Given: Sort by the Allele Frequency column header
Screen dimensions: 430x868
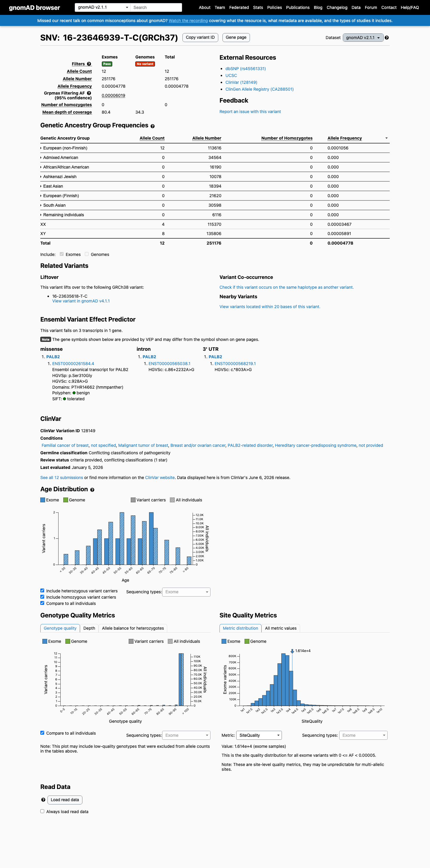Looking at the screenshot, I should coord(344,138).
